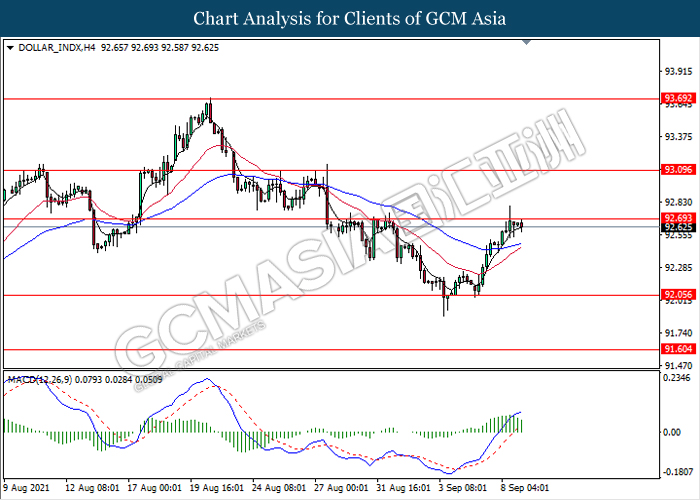Click the MACD scale value 0.00

coord(672,432)
